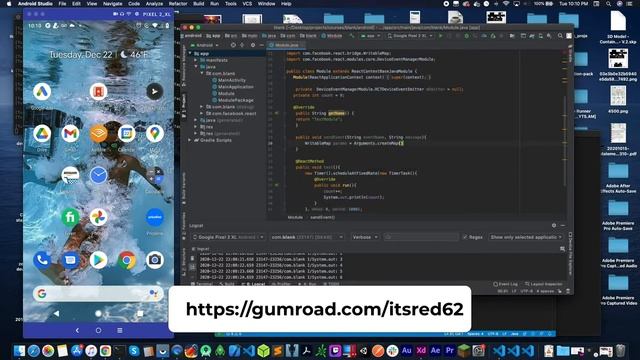Open macOS Spotlight search in menu bar
The image size is (640, 360).
coord(608,4)
